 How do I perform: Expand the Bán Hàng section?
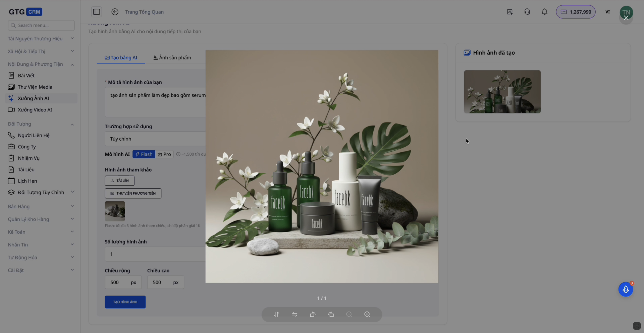tap(72, 206)
